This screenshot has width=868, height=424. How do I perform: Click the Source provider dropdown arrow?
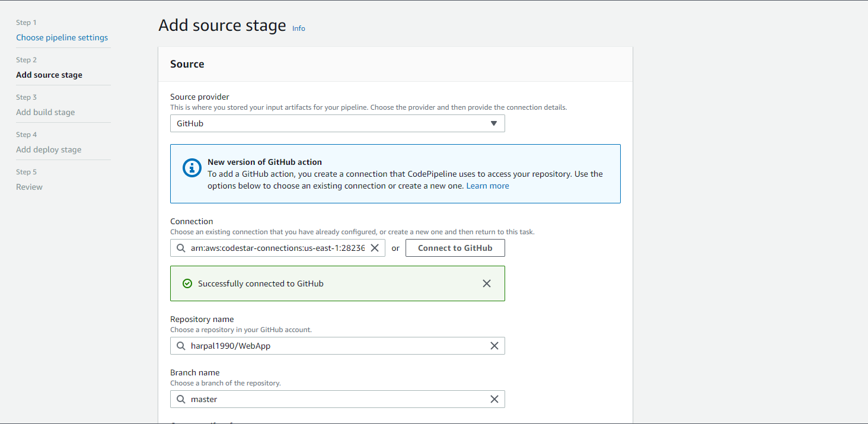pyautogui.click(x=494, y=123)
